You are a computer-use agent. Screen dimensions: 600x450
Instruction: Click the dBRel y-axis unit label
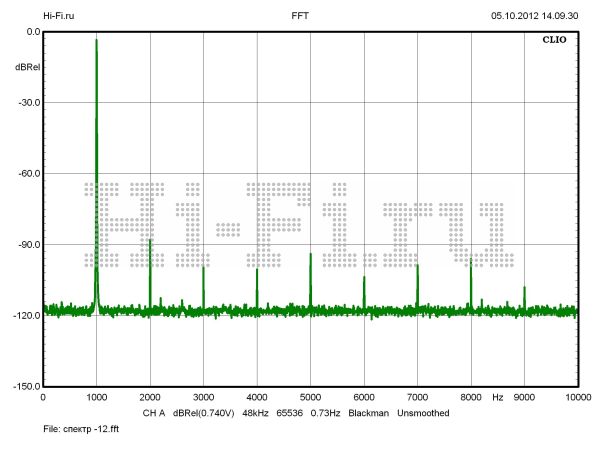point(27,67)
